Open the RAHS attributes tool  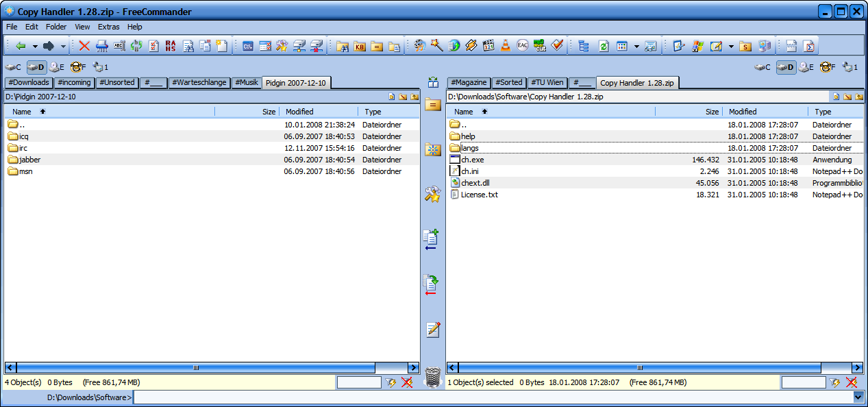171,46
